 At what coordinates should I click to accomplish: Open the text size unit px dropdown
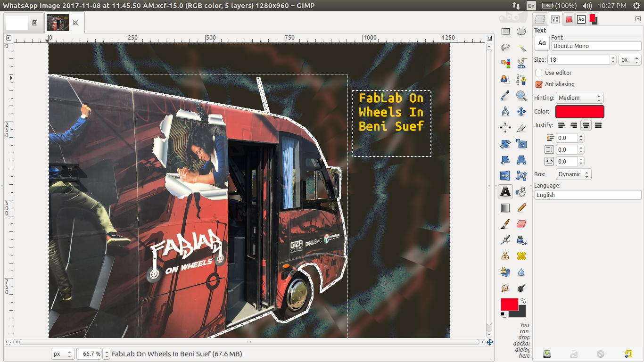(630, 60)
